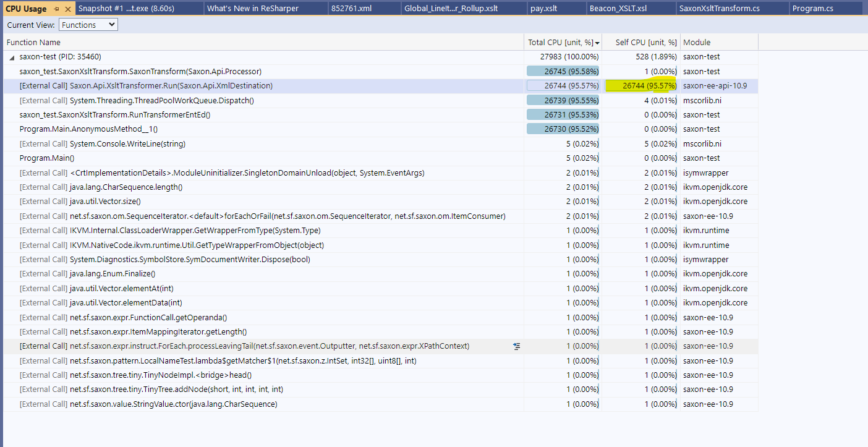Select System.Console.WriteLine(string) row
The image size is (868, 447).
(x=380, y=143)
